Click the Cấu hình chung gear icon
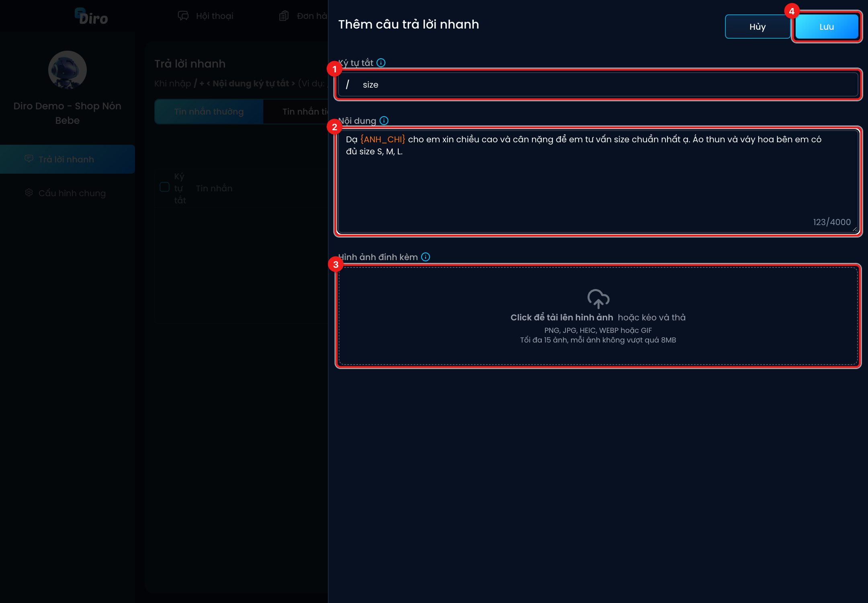 (29, 193)
